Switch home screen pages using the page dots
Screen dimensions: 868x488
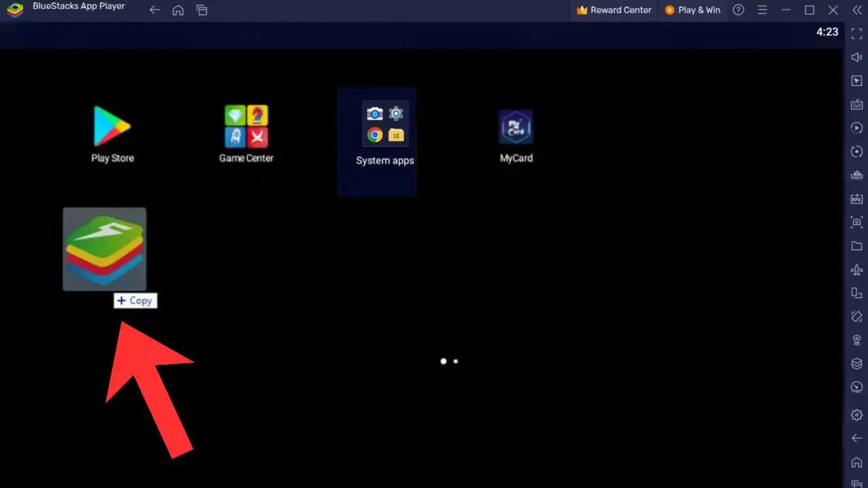pyautogui.click(x=449, y=361)
